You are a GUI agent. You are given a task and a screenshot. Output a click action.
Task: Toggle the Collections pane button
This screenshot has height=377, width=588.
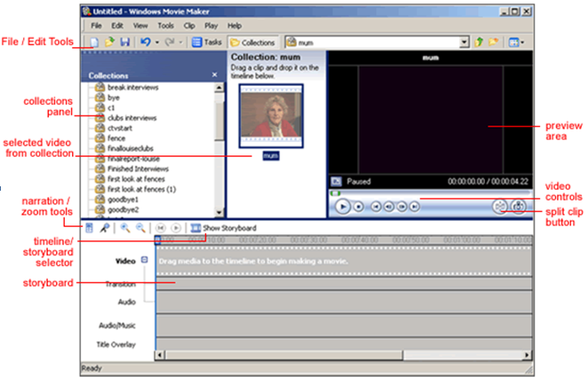pos(253,43)
